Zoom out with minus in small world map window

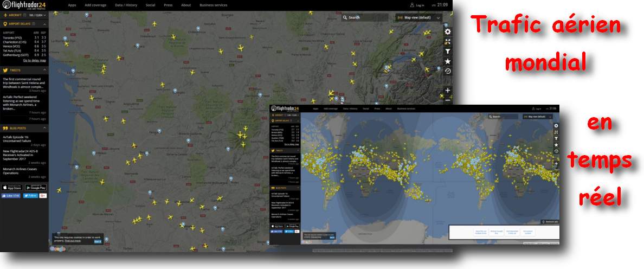[556, 170]
